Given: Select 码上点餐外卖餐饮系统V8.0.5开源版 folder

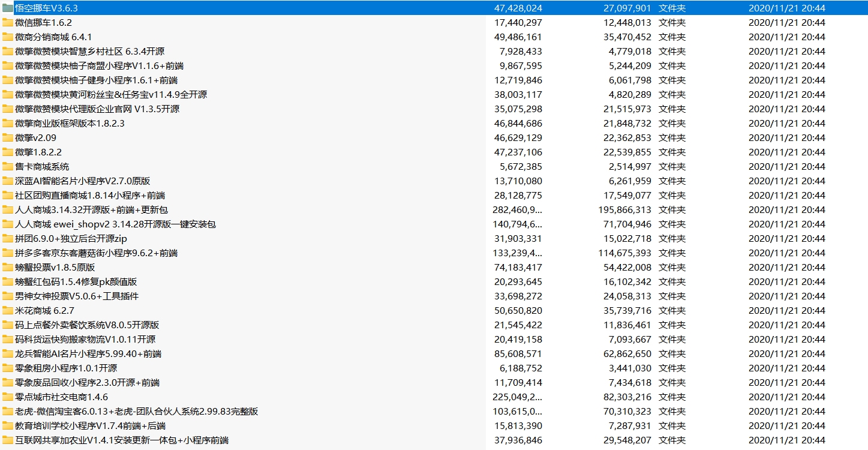Looking at the screenshot, I should coord(87,325).
